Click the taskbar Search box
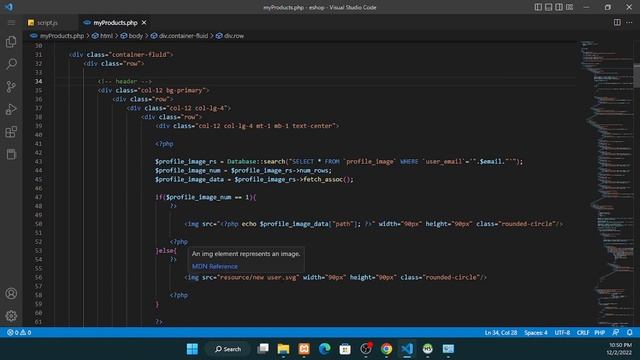Viewport: 640px width, 360px height. (228, 349)
